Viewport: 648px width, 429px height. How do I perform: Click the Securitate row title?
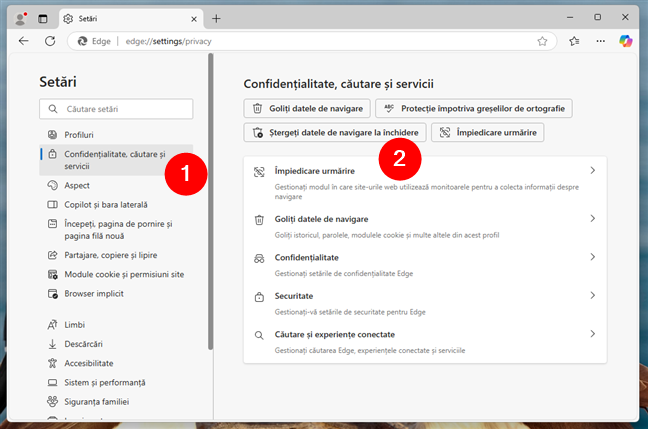click(x=294, y=296)
